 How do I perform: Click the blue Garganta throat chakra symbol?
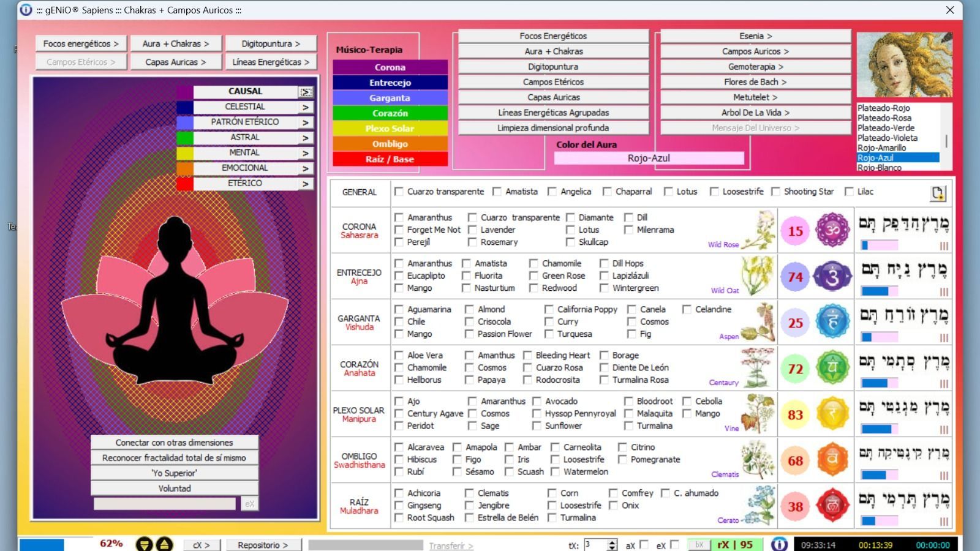[x=832, y=322]
